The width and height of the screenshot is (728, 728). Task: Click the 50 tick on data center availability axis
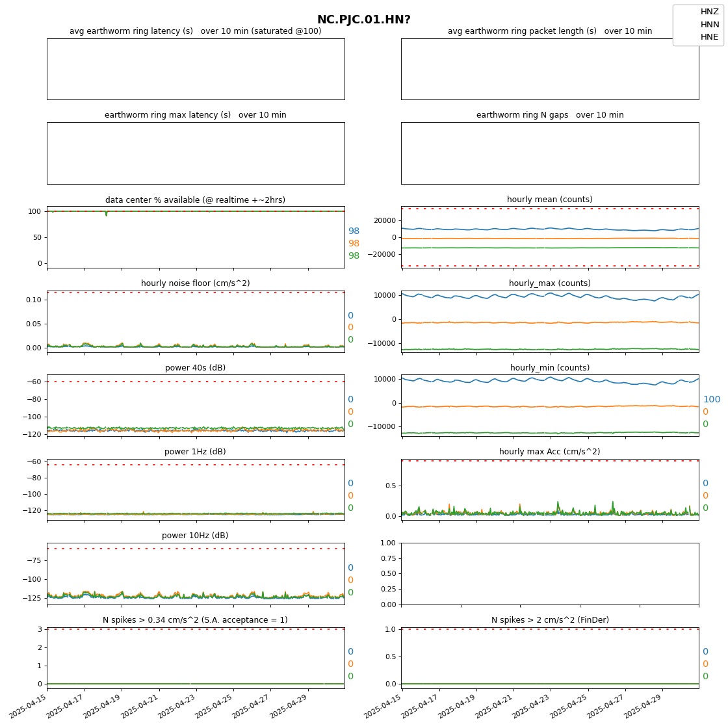click(37, 237)
